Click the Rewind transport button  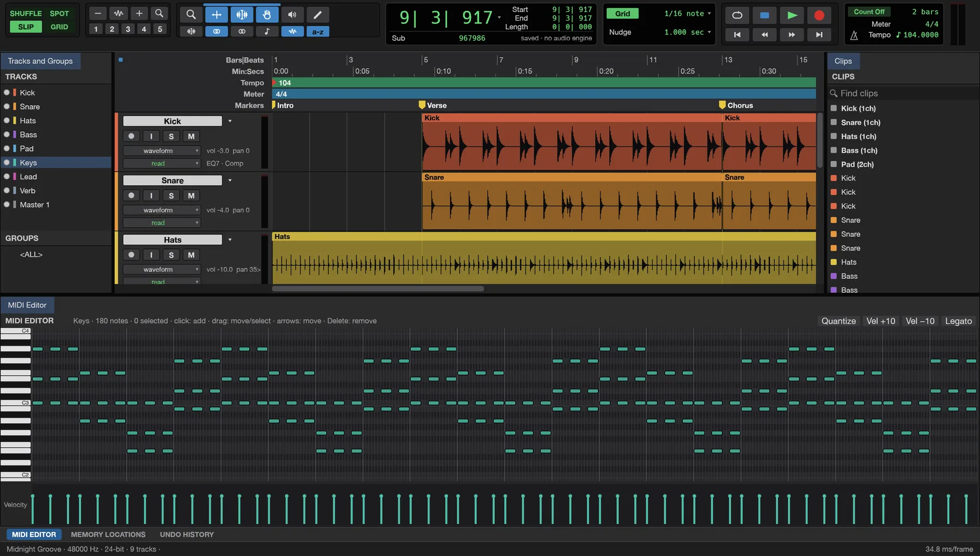[764, 35]
